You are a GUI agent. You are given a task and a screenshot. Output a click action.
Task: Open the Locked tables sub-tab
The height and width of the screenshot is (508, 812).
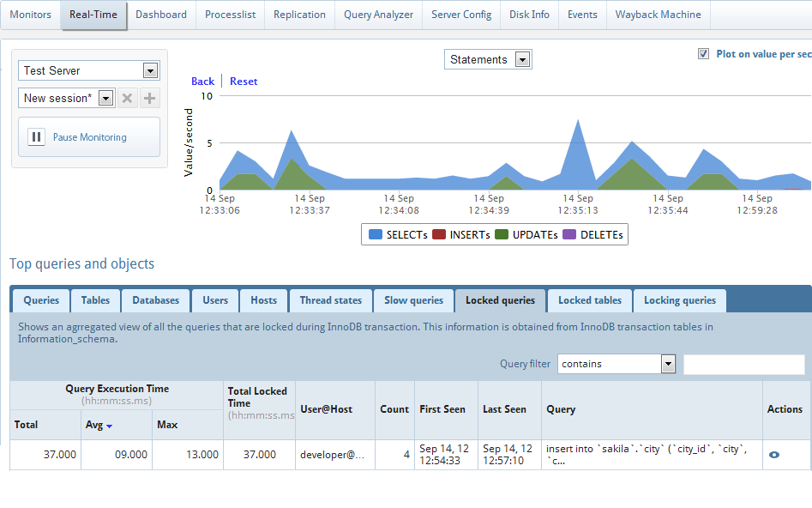590,300
